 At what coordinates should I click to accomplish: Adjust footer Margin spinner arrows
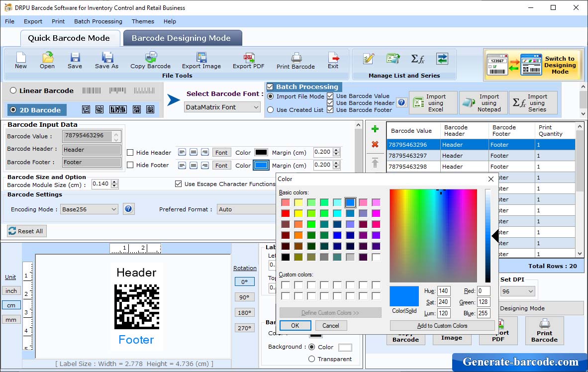point(336,165)
